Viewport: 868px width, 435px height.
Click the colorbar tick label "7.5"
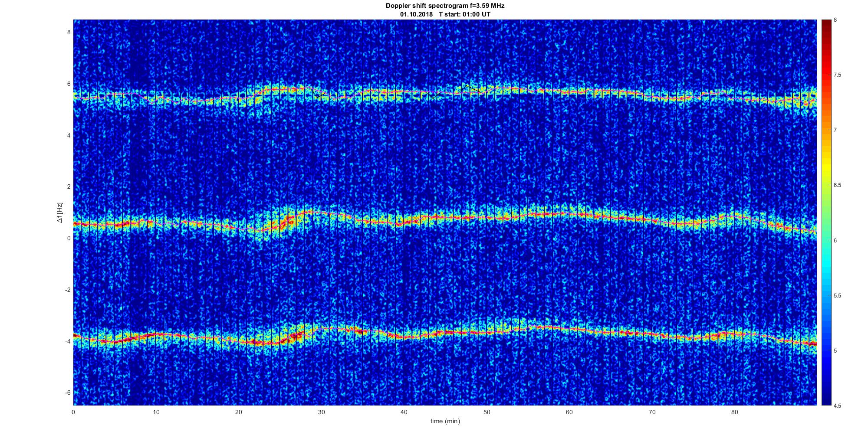838,75
